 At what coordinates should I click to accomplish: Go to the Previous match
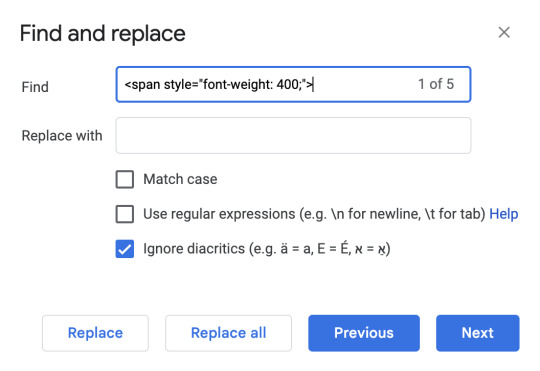(x=364, y=333)
